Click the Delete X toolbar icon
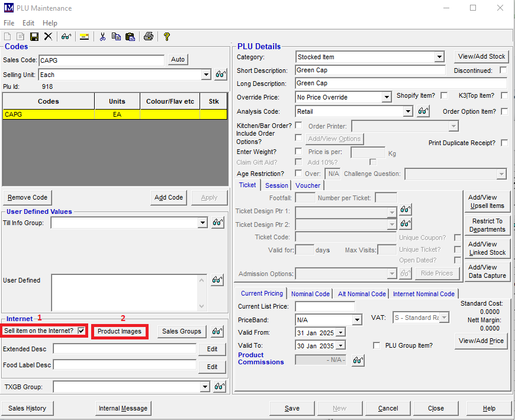The height and width of the screenshot is (420, 515). point(48,37)
